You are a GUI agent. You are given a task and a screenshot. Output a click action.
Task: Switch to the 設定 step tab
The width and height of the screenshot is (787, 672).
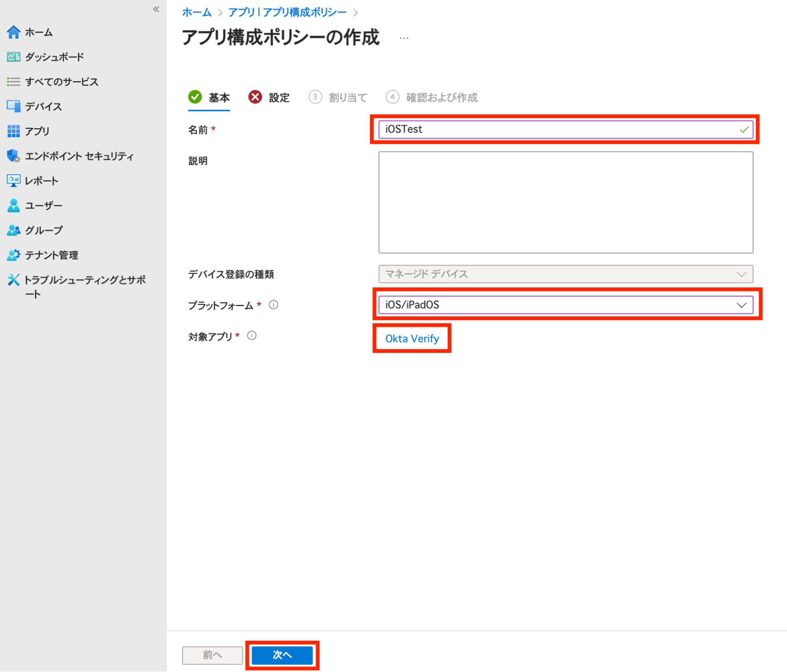(x=270, y=97)
